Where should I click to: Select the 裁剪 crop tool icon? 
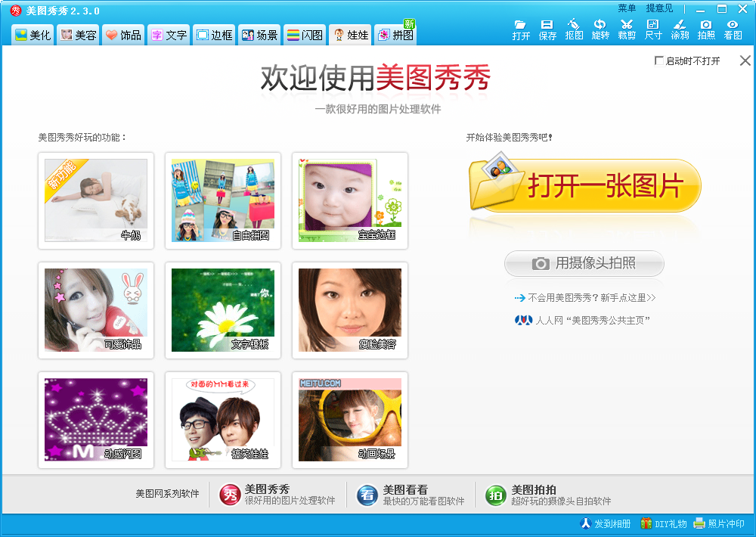coord(627,29)
